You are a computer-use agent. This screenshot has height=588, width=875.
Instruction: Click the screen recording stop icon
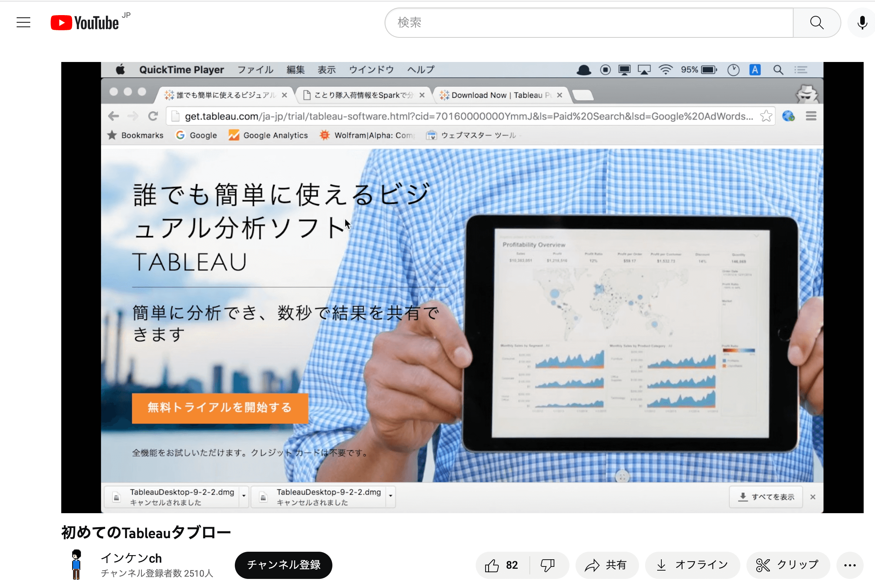pos(605,70)
